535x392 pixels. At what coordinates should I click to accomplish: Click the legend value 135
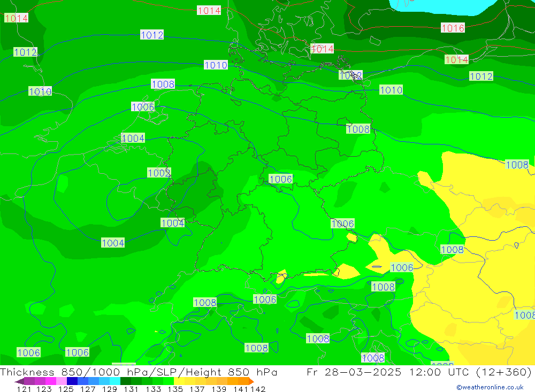click(175, 389)
